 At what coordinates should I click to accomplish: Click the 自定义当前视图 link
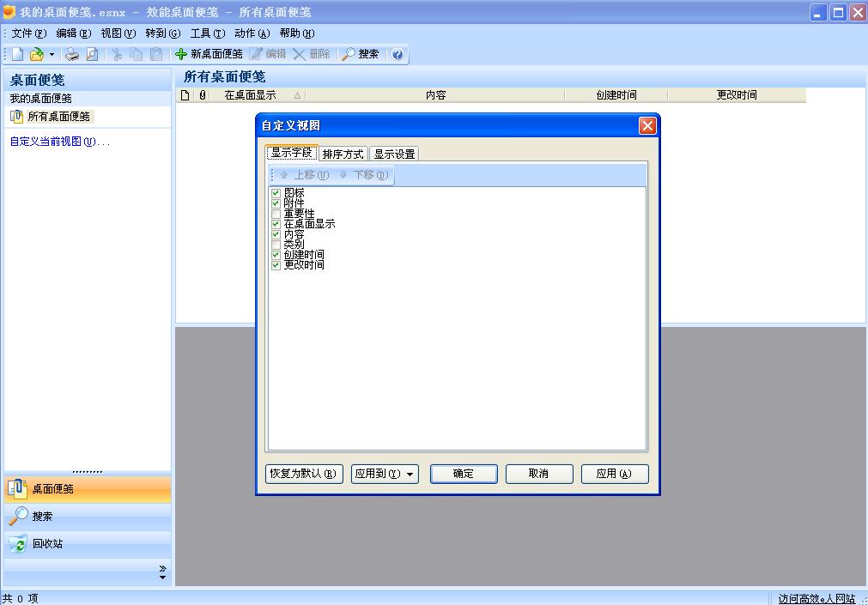pyautogui.click(x=60, y=142)
